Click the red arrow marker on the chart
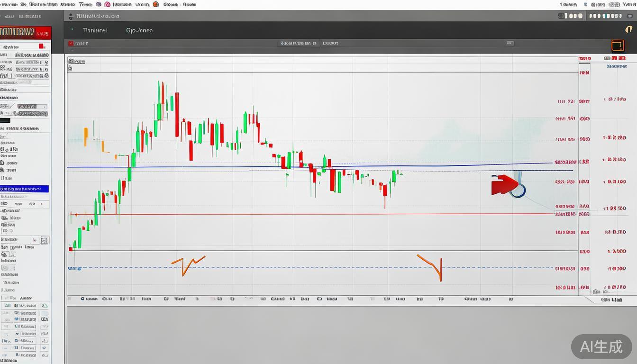 [504, 184]
